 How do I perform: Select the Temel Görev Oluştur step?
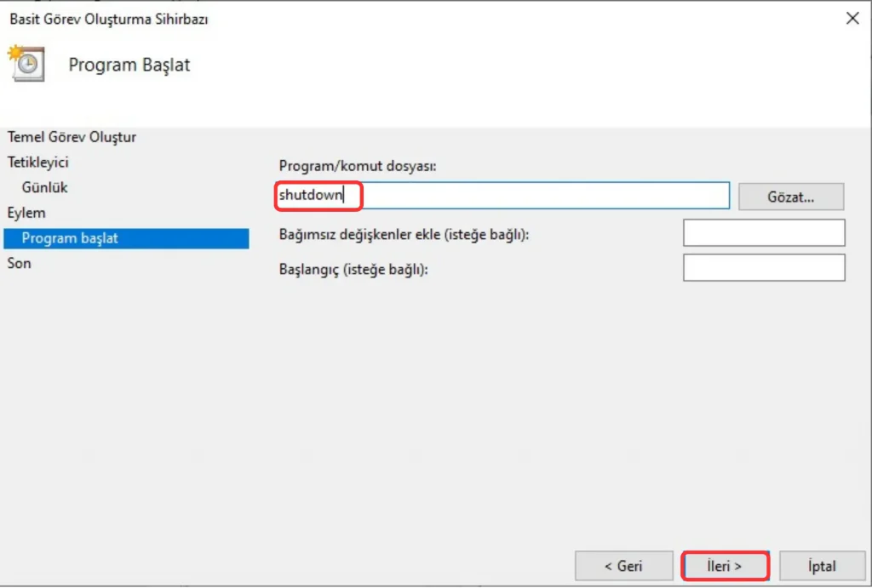tap(72, 137)
